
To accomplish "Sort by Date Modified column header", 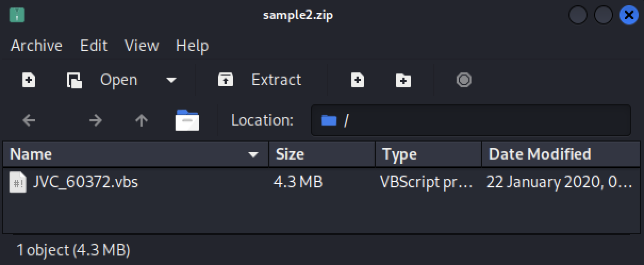I will [561, 154].
